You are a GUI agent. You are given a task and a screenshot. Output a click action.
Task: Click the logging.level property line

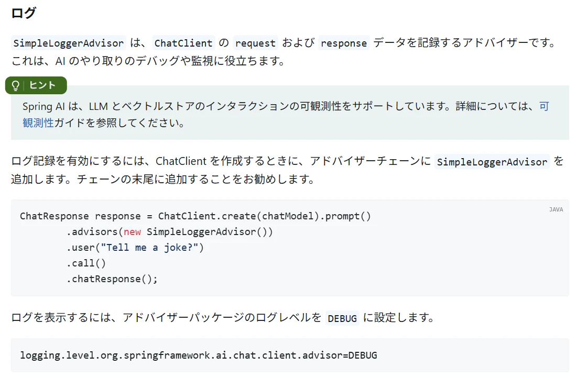[x=199, y=355]
